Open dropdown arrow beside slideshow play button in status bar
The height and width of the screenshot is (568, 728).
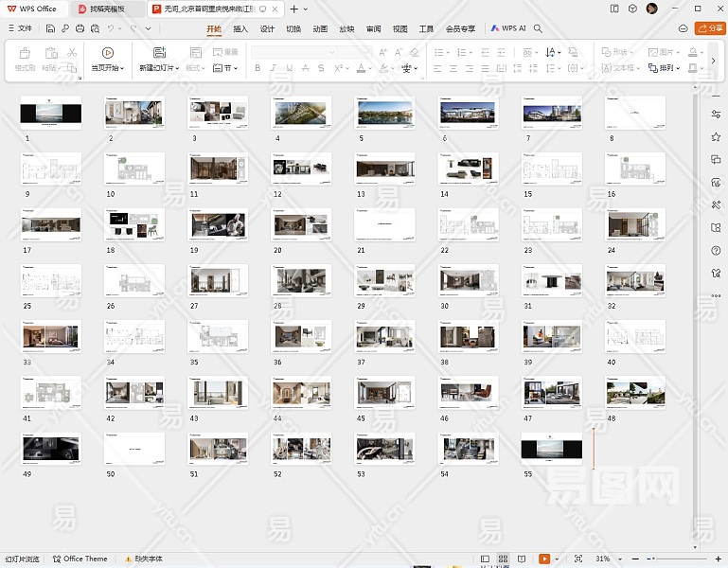(558, 559)
